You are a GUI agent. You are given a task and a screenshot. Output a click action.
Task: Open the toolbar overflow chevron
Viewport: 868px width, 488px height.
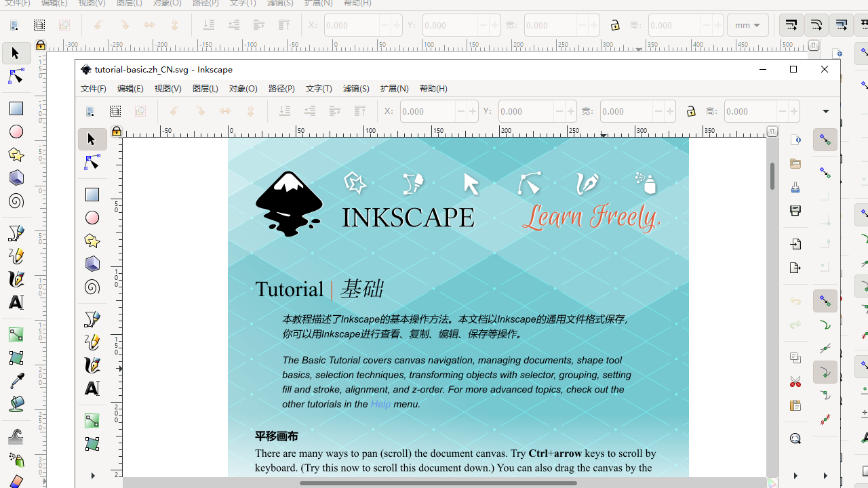[x=826, y=111]
